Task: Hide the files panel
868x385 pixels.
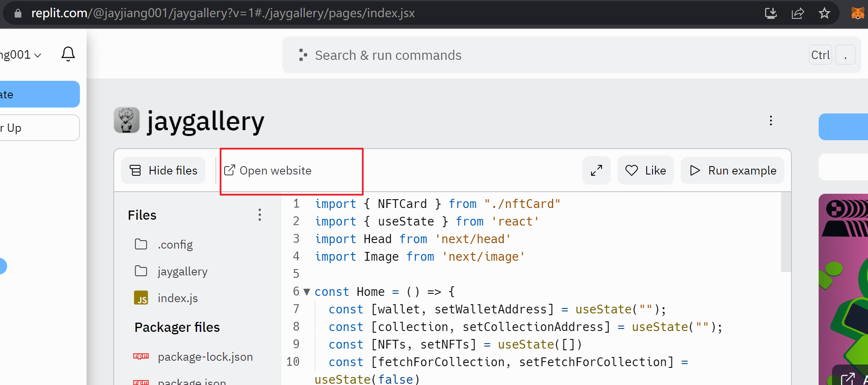Action: tap(163, 170)
